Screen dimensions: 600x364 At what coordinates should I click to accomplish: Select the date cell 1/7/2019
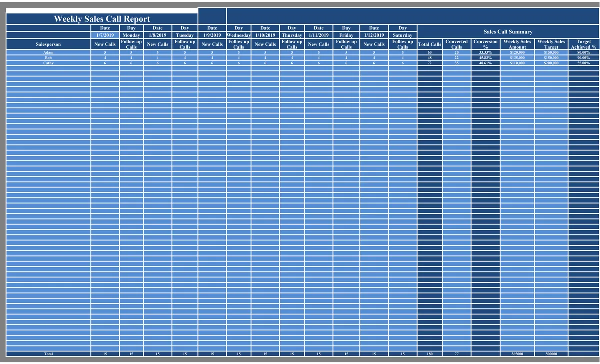[x=105, y=35]
